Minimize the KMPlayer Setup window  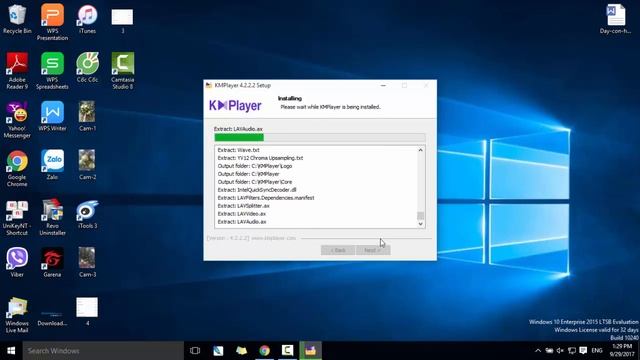[x=383, y=85]
